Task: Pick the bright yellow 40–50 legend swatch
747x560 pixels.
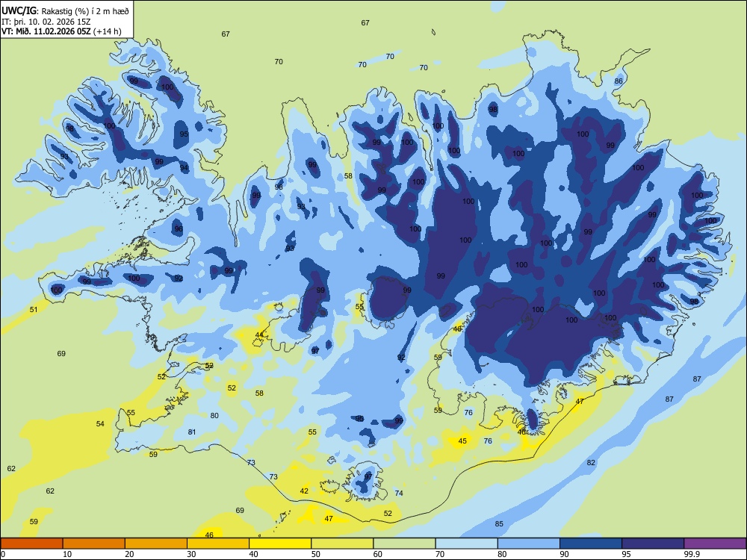Action: (x=280, y=544)
